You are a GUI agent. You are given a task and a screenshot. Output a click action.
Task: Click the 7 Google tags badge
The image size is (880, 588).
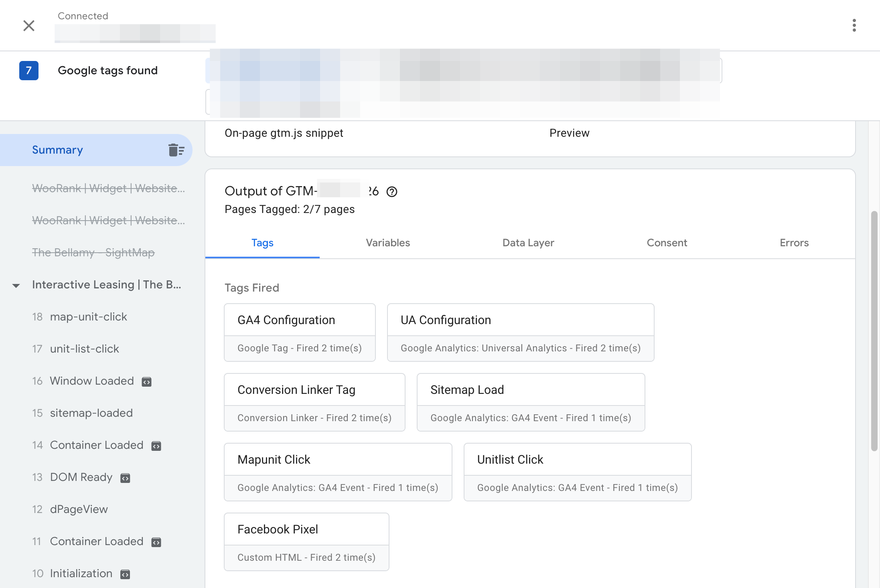point(29,71)
